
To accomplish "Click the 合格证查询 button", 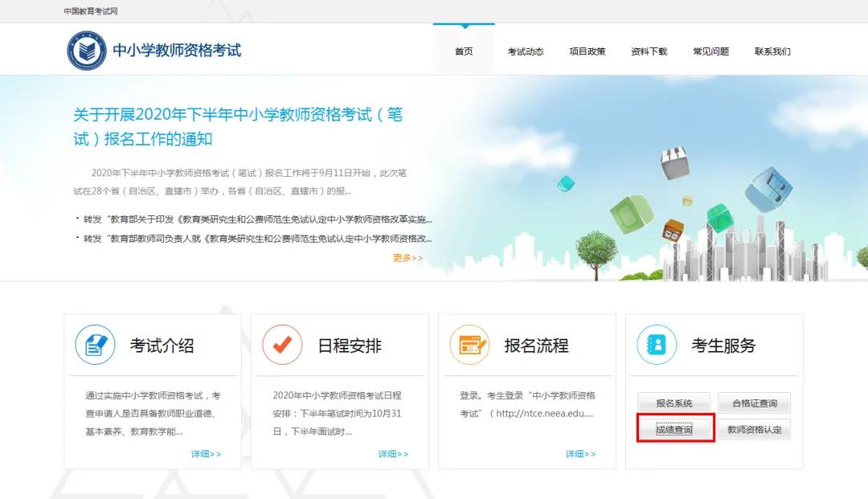I will [754, 403].
